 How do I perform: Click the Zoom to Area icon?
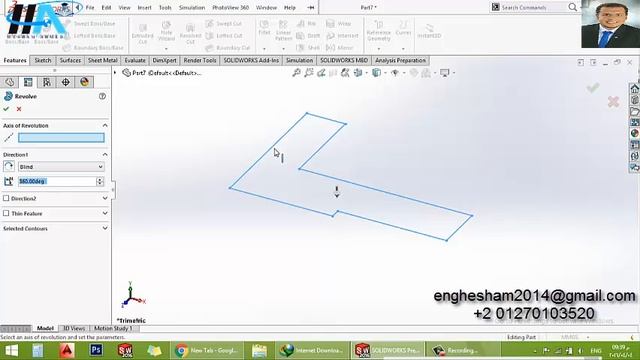[x=309, y=73]
